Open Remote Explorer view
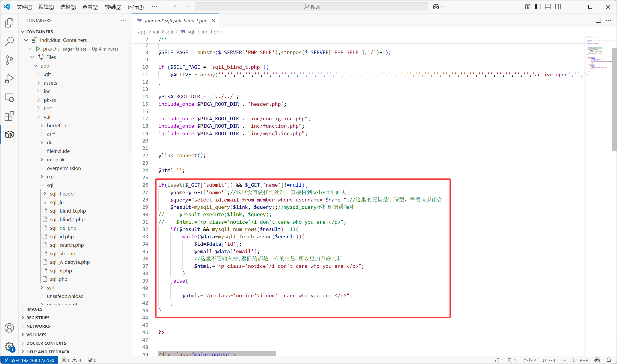The image size is (617, 364). click(9, 98)
